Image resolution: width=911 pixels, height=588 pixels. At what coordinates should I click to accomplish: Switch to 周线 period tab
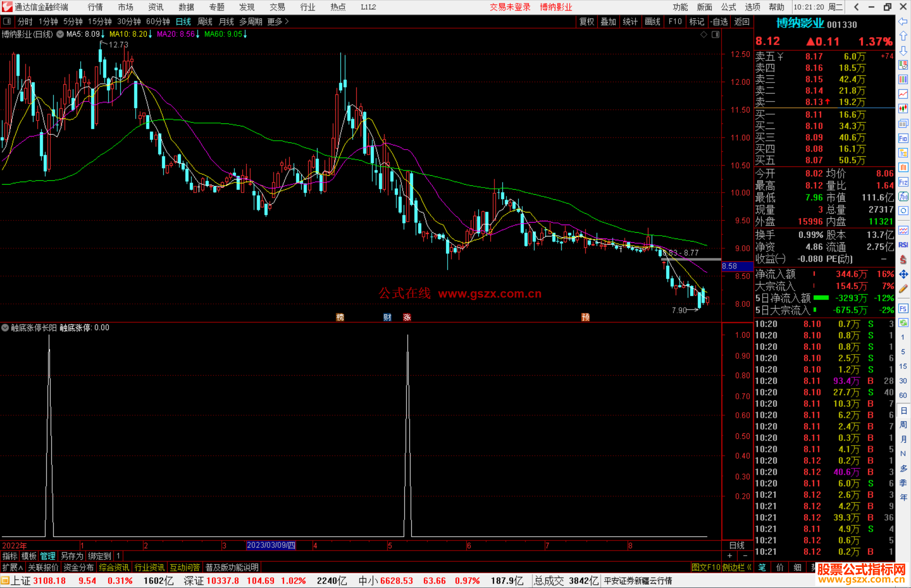pyautogui.click(x=205, y=21)
